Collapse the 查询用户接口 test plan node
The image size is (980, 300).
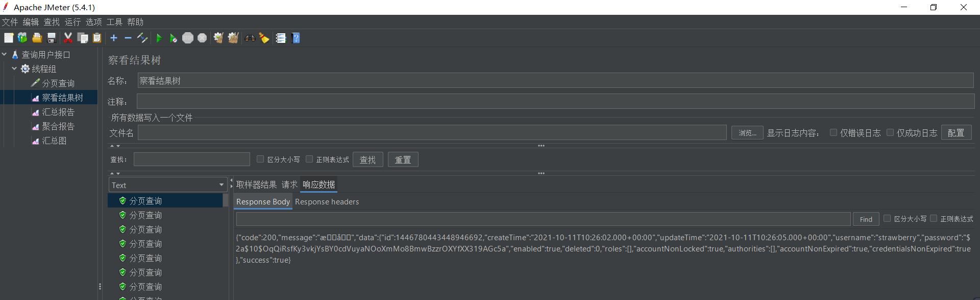[4, 54]
